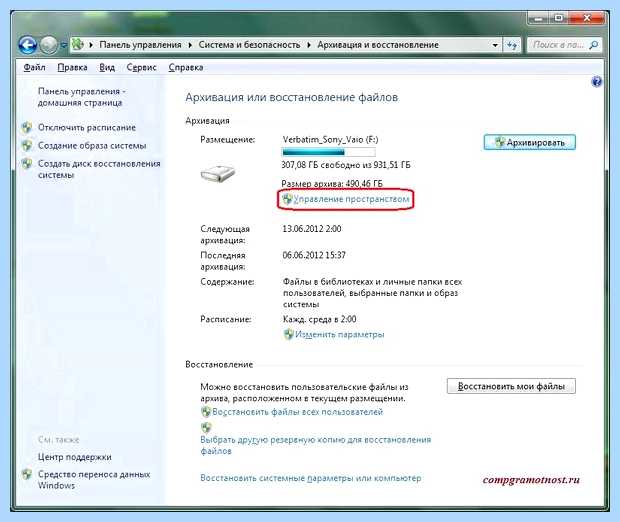Screen dimensions: 620x522
Task: Click the magnifier search icon
Action: 594,45
